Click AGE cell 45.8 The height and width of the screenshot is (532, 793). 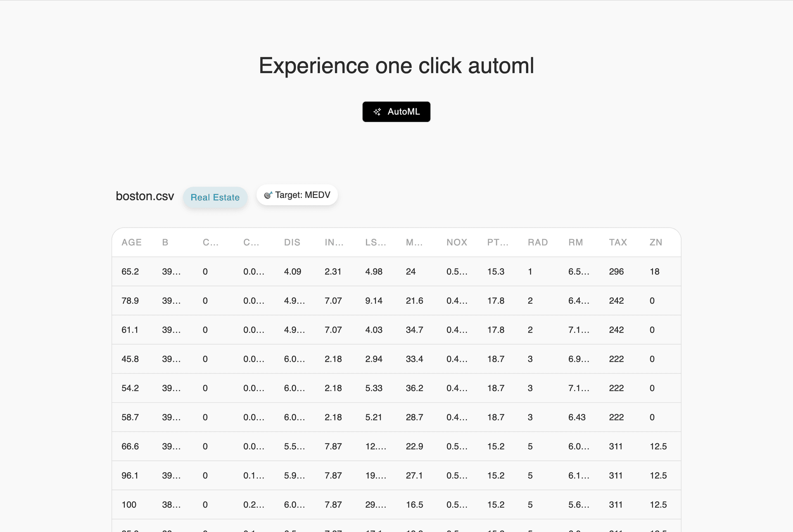pos(130,359)
